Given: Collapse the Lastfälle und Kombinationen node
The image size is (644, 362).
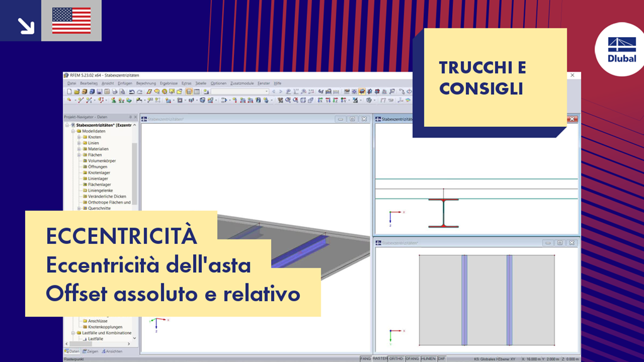Looking at the screenshot, I should tap(73, 333).
